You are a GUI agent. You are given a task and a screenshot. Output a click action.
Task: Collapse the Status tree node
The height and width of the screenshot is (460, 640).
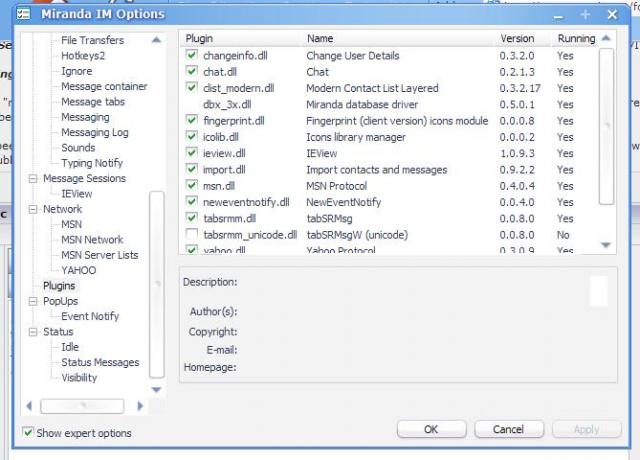[33, 332]
